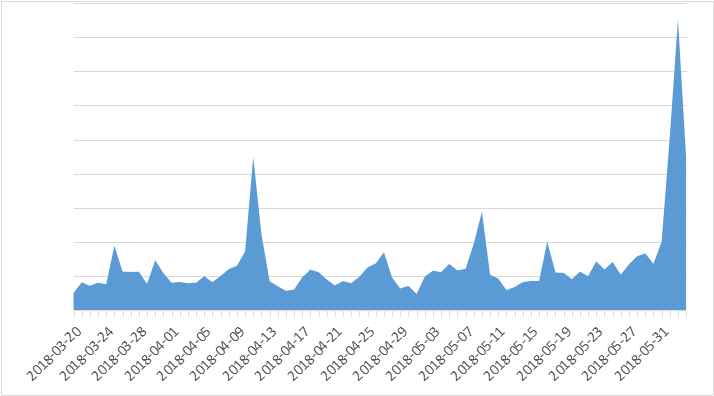The image size is (714, 396).
Task: Click the 2018-05-27 axis label
Action: (610, 354)
